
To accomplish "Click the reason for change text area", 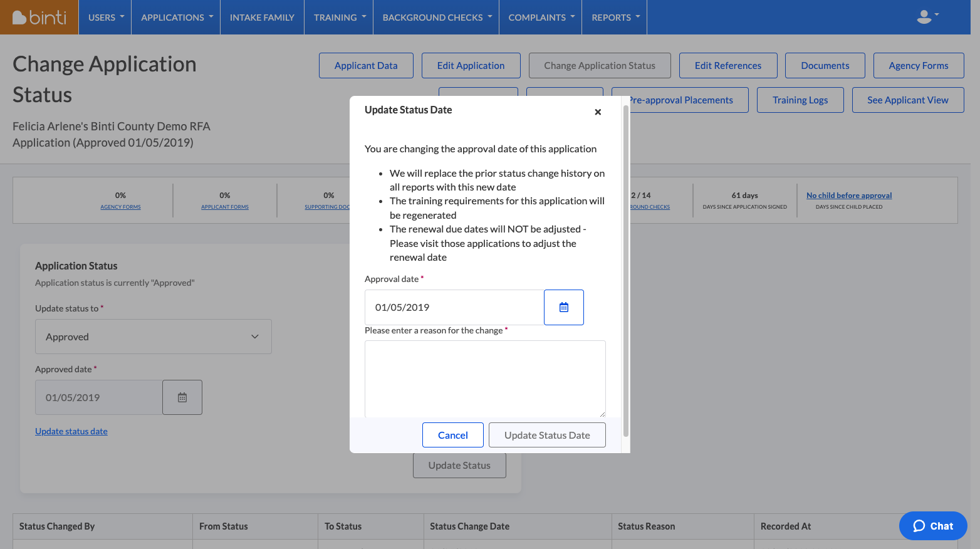I will pyautogui.click(x=485, y=379).
